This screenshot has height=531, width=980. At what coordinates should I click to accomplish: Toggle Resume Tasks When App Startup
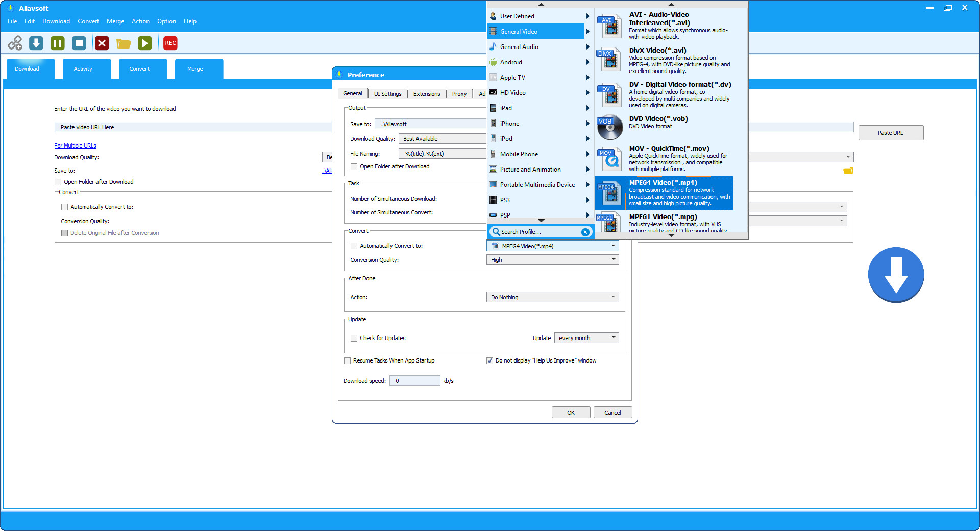[347, 360]
